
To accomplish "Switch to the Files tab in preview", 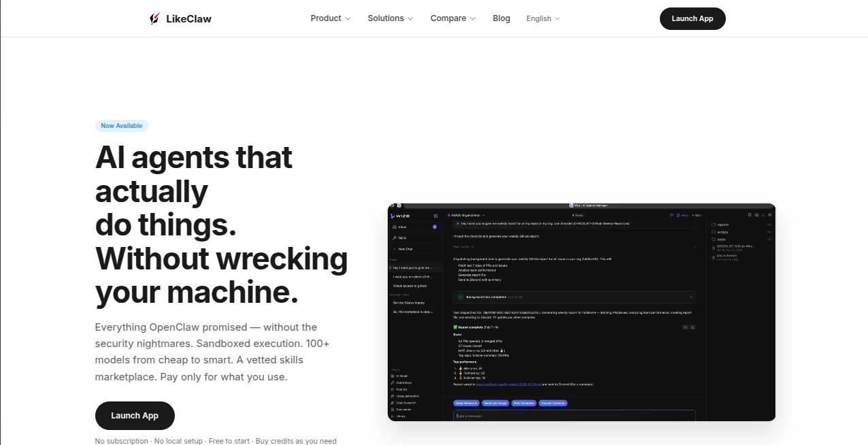I will click(x=682, y=215).
